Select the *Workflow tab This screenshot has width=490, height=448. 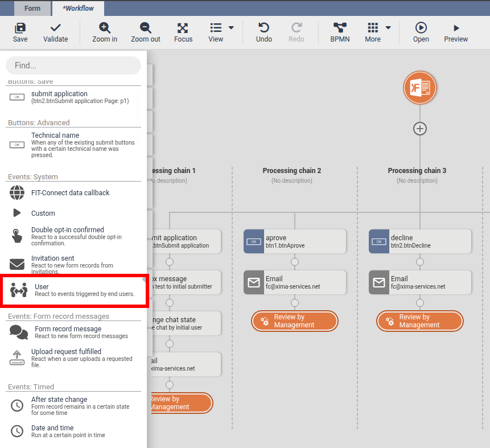pos(78,9)
